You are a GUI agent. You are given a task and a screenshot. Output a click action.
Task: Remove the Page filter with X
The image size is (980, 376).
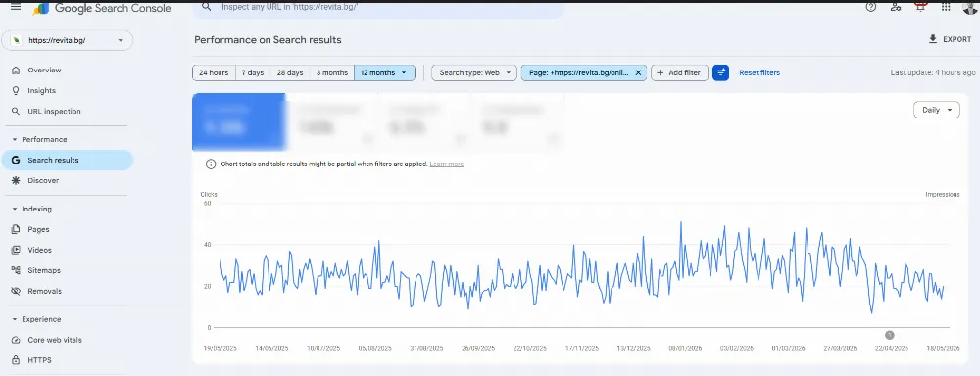tap(638, 72)
